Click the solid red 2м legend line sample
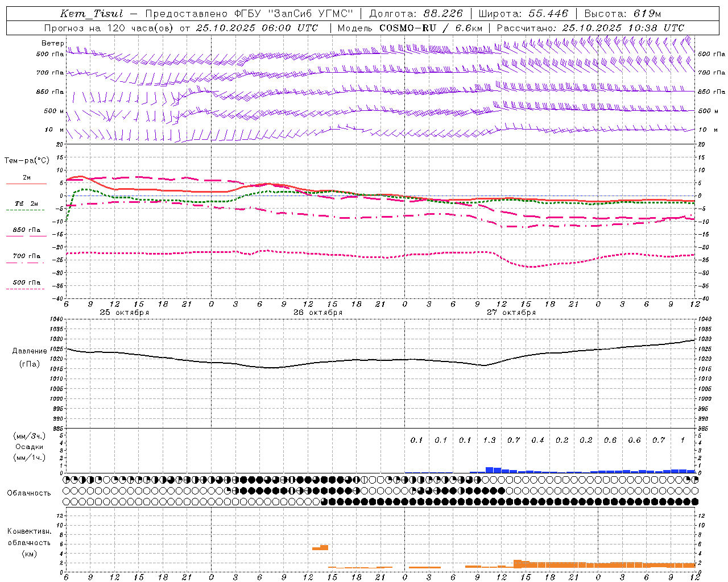Image resolution: width=728 pixels, height=582 pixels. point(26,184)
